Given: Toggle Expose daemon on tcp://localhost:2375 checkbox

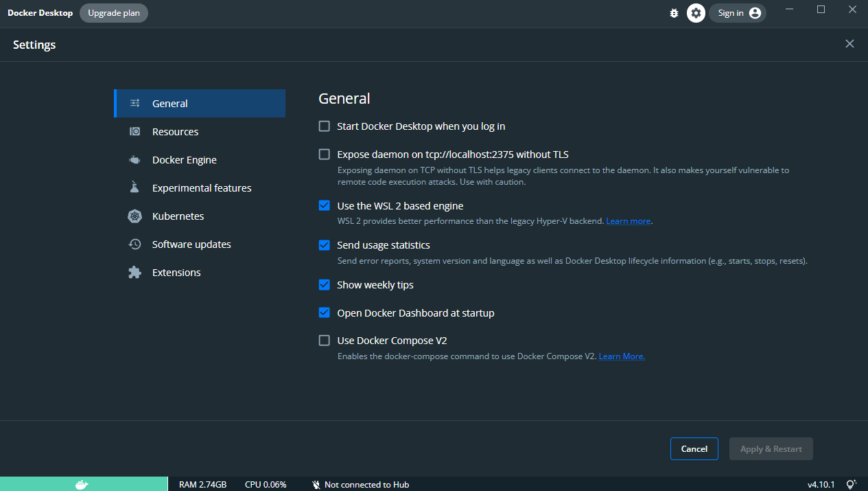Looking at the screenshot, I should click(x=325, y=155).
